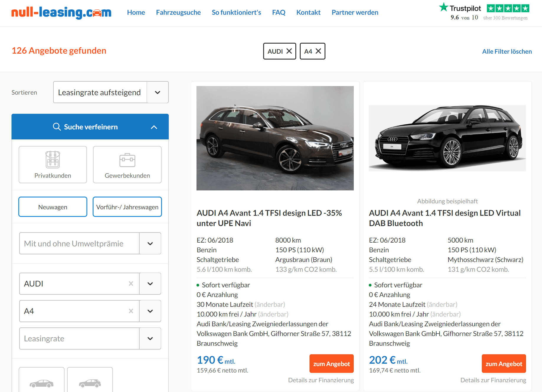Image resolution: width=542 pixels, height=392 pixels.
Task: Open Fahrzeugsuche in the navigation
Action: (x=179, y=12)
